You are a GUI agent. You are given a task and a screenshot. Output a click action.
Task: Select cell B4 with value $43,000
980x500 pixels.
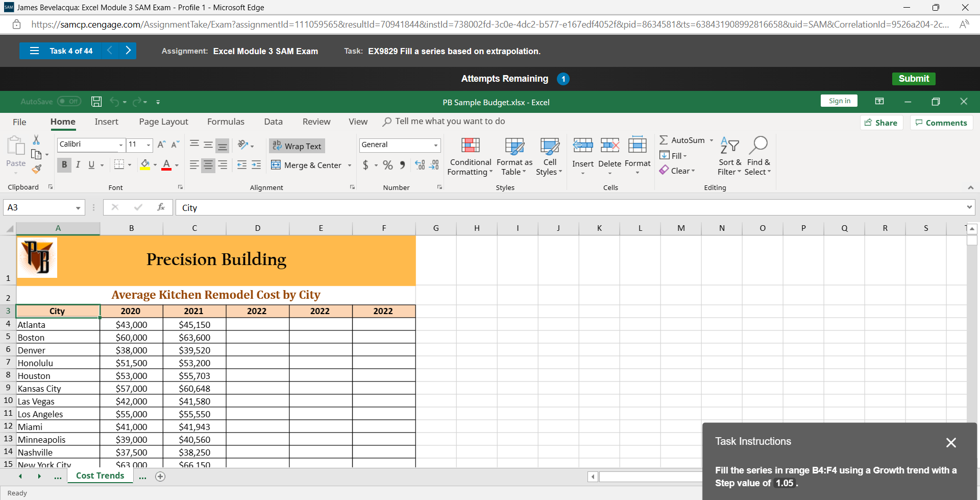tap(131, 325)
